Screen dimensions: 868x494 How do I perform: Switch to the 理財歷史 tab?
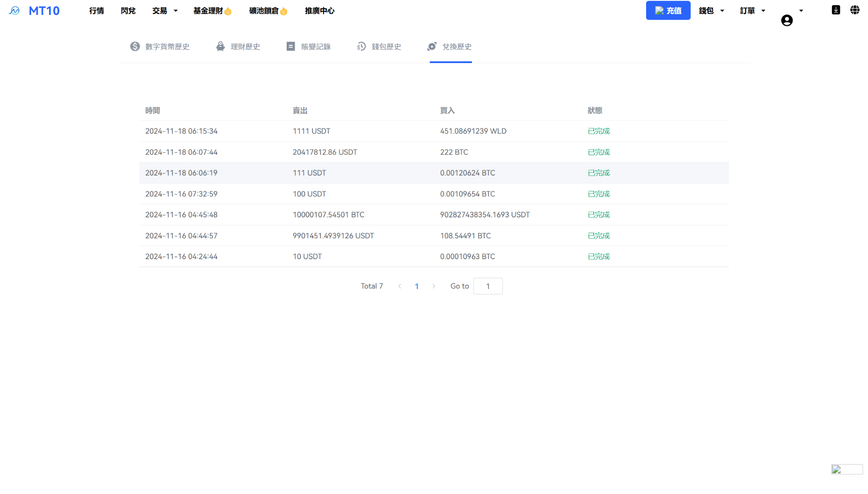(x=238, y=46)
